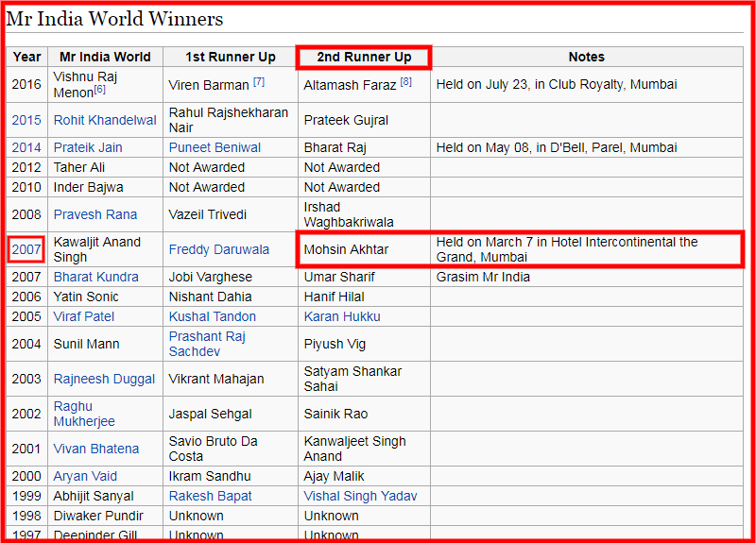This screenshot has height=543, width=756.
Task: Select the Prateek Gujral cell
Action: pos(364,120)
